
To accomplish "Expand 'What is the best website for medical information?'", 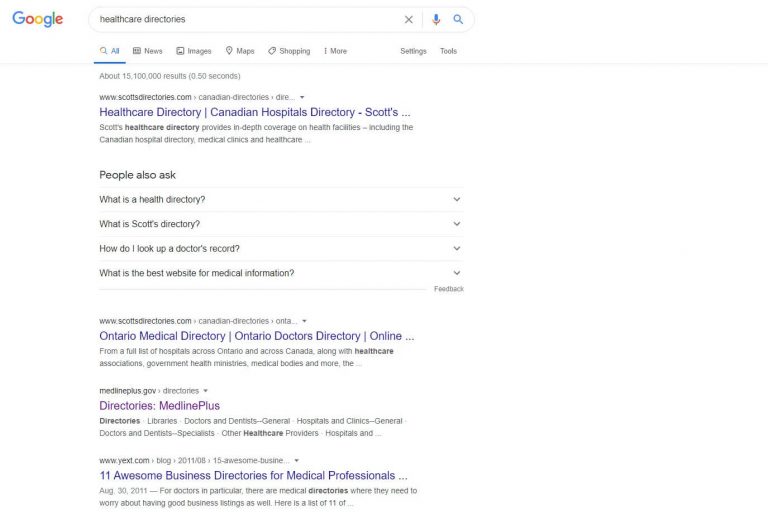I will point(281,273).
